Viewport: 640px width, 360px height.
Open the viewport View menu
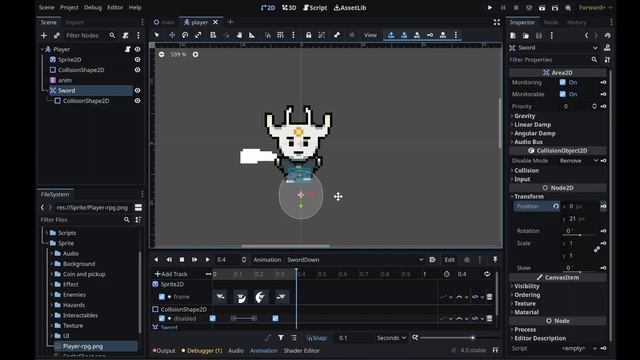(370, 35)
